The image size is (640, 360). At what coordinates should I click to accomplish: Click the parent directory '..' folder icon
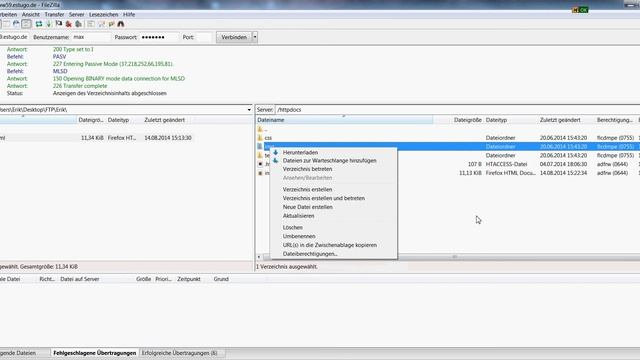(x=260, y=129)
